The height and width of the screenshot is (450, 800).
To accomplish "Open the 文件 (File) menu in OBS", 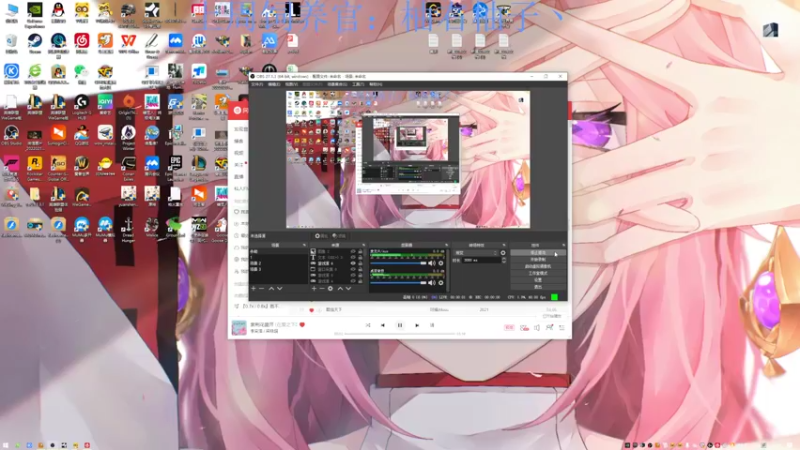I will coord(257,84).
